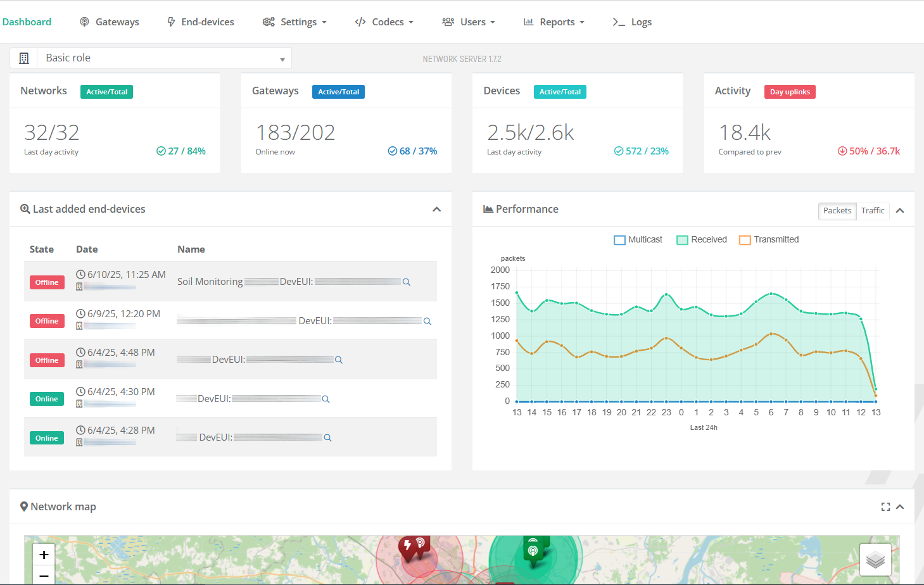Collapse the Performance panel
Viewport: 924px width, 585px height.
point(900,210)
